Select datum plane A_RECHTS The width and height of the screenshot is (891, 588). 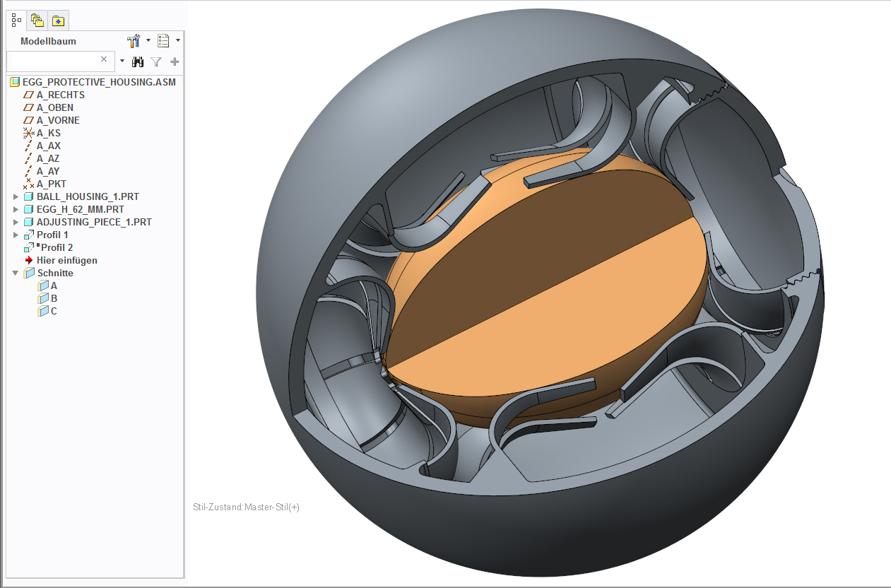coord(61,95)
